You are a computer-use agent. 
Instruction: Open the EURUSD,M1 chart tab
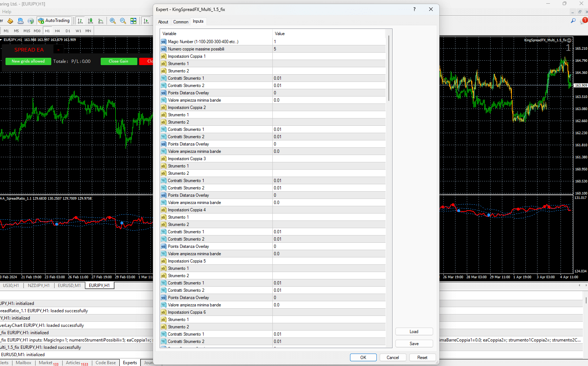69,285
